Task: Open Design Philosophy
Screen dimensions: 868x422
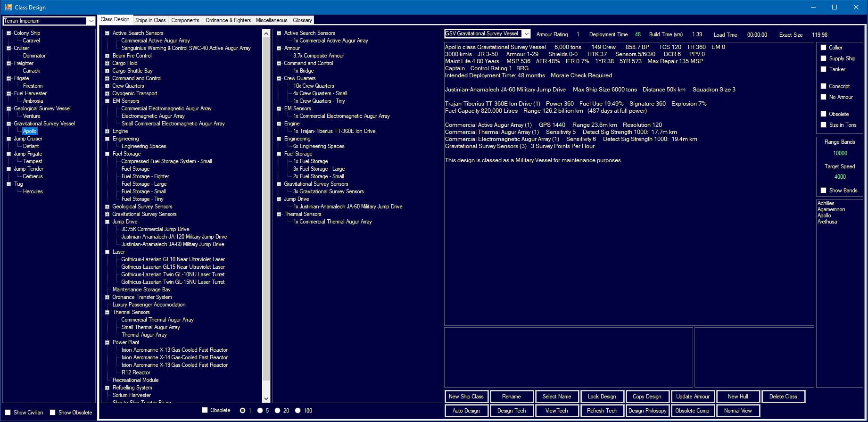Action: coord(647,411)
